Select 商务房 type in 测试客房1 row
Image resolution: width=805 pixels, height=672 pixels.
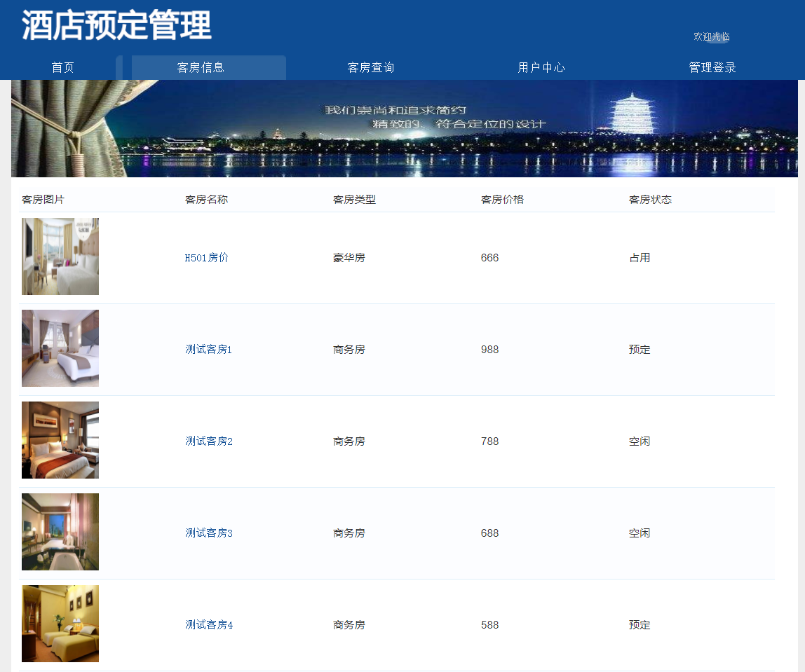[x=349, y=350]
